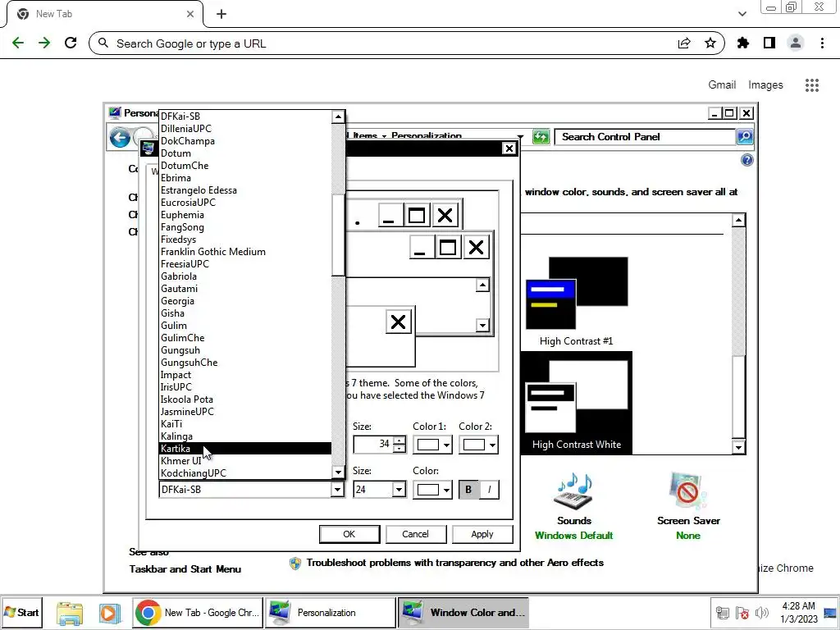Open Google Images link

click(765, 84)
